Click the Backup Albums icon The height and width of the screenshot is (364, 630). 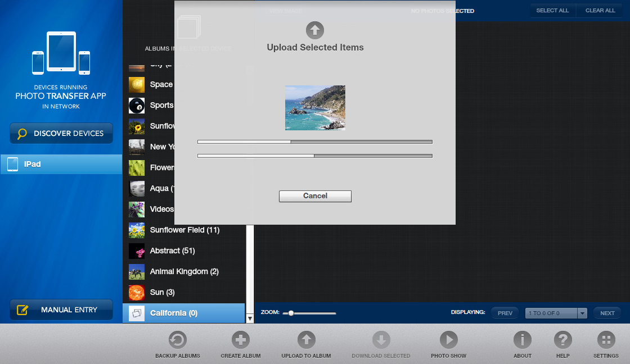(x=178, y=340)
